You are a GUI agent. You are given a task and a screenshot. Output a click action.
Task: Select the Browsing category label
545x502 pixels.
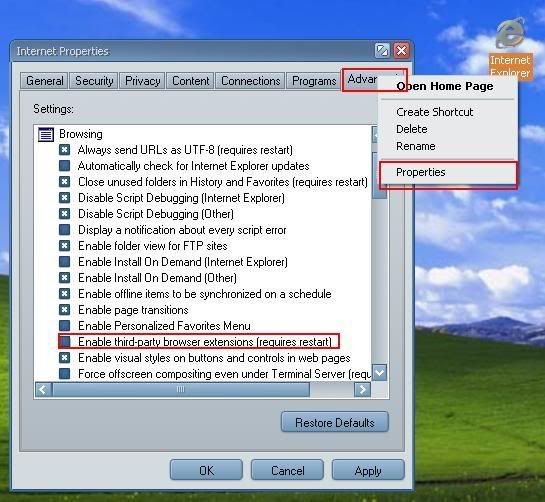[x=81, y=134]
